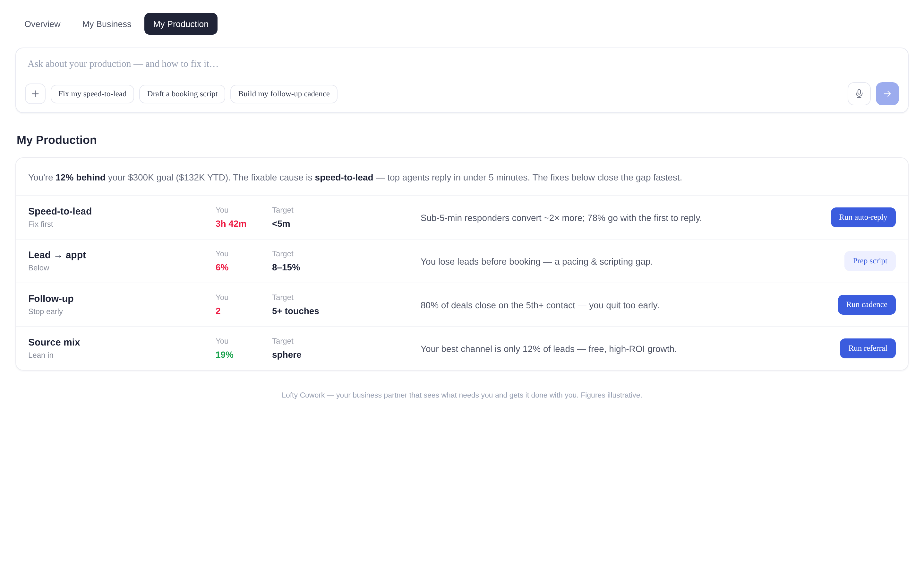Click the Sub-5-min responders insight text

(x=561, y=218)
